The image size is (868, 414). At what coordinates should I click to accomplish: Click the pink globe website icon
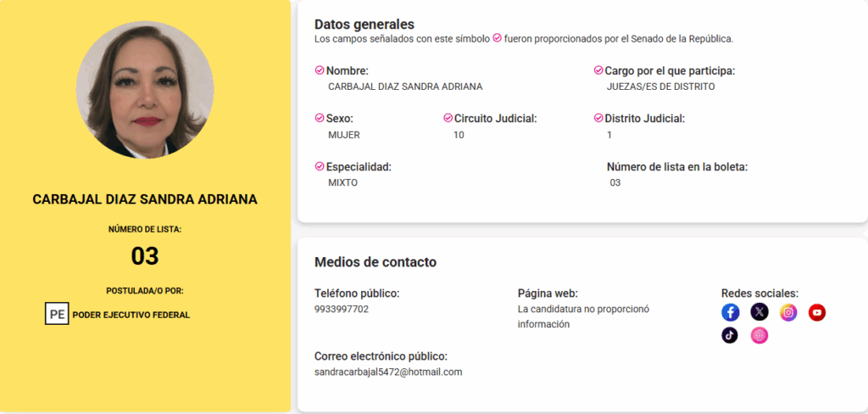(x=759, y=335)
